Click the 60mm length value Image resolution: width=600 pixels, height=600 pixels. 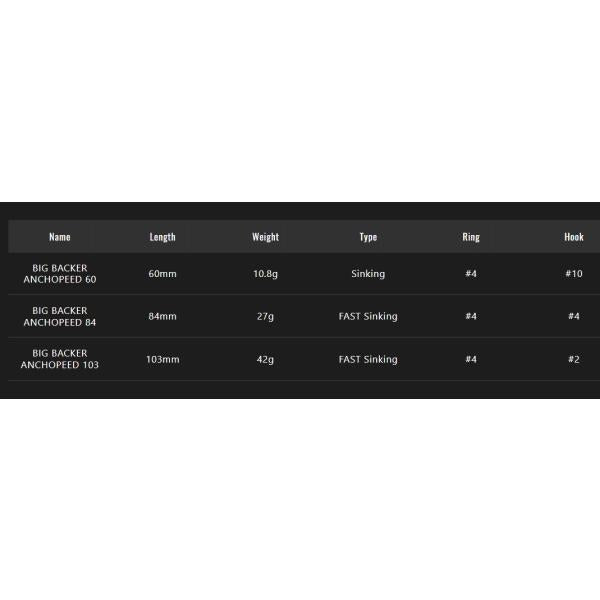[x=163, y=274]
